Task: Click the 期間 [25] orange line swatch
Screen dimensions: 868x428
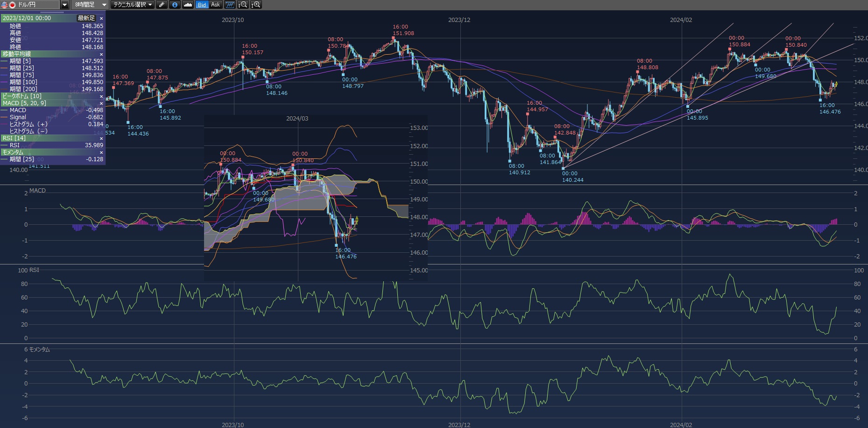Action: click(4, 68)
